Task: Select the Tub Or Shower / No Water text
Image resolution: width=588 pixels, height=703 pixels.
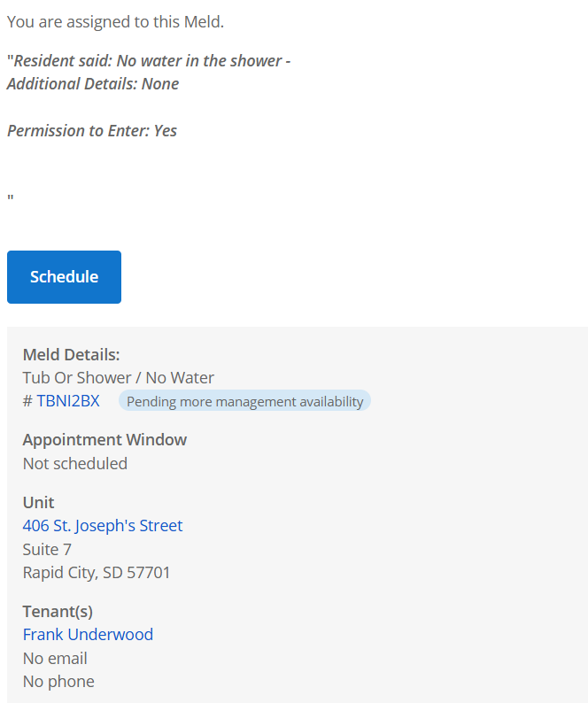Action: (x=119, y=378)
